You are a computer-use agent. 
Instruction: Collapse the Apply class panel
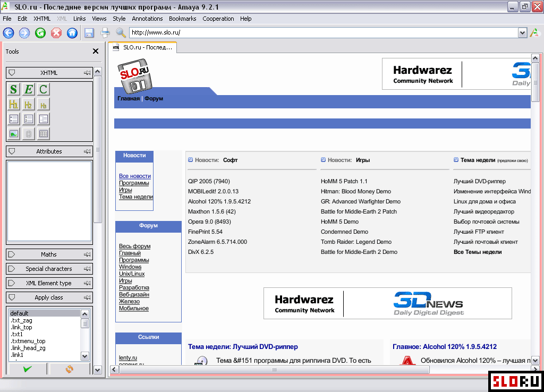click(12, 297)
